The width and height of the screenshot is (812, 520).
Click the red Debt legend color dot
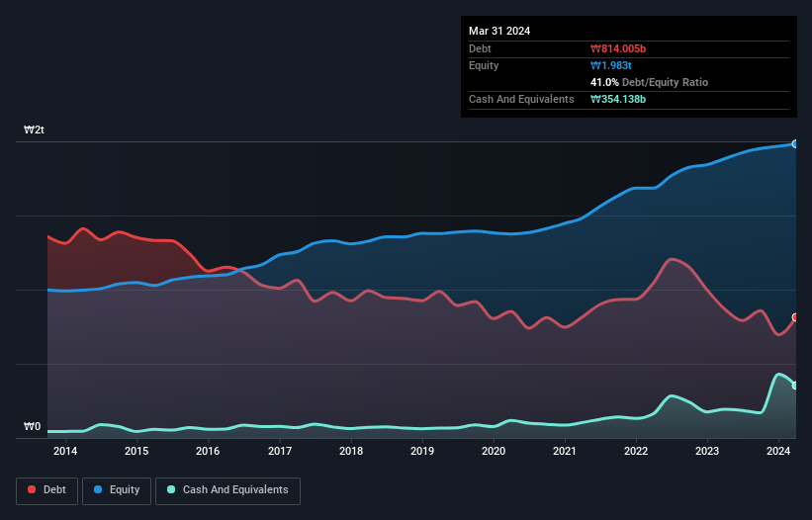pyautogui.click(x=32, y=489)
